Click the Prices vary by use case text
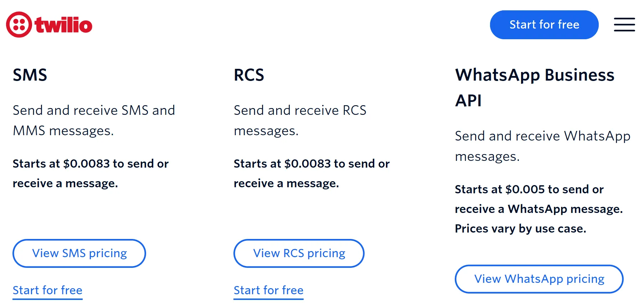Image resolution: width=644 pixels, height=306 pixels. click(520, 229)
